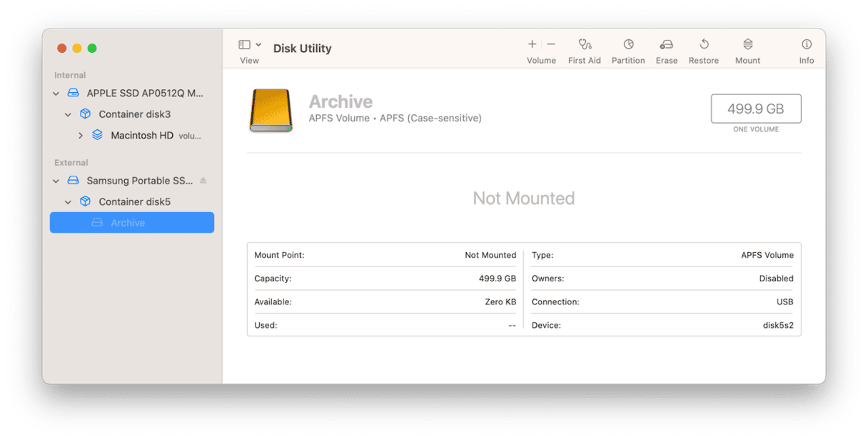
Task: Select Archive volume in sidebar
Action: pos(128,223)
